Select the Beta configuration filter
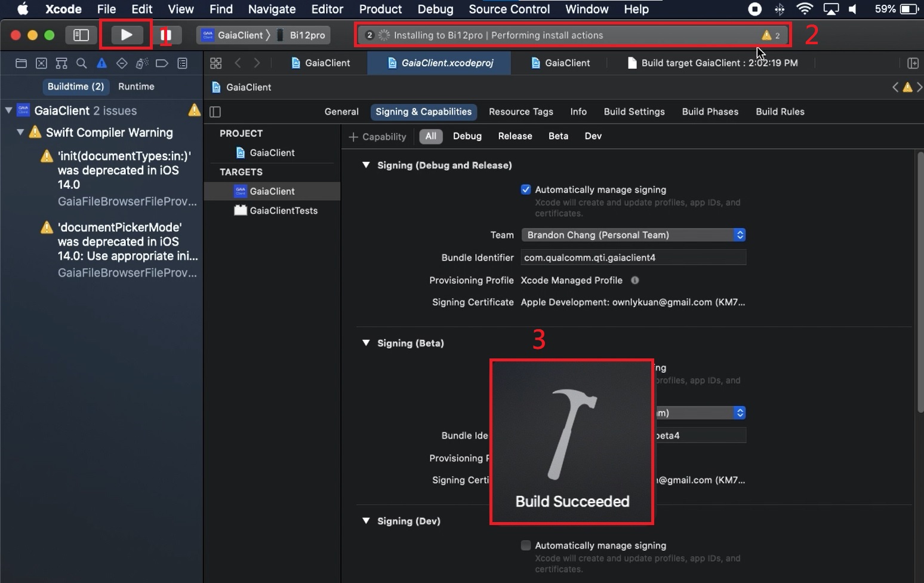 [x=558, y=136]
